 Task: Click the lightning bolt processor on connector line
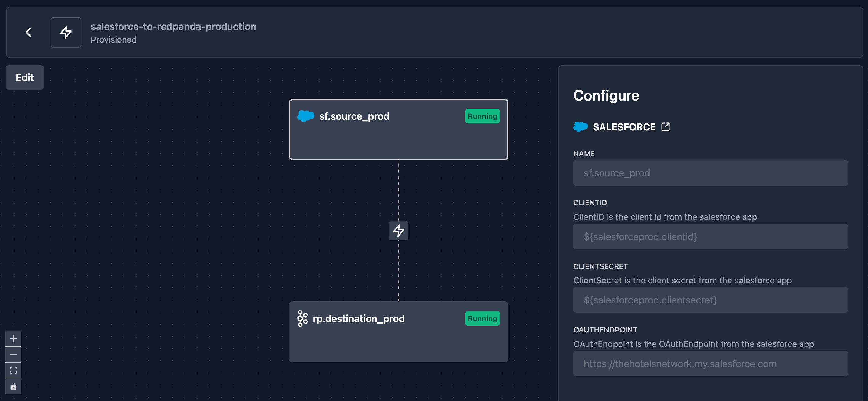point(398,231)
